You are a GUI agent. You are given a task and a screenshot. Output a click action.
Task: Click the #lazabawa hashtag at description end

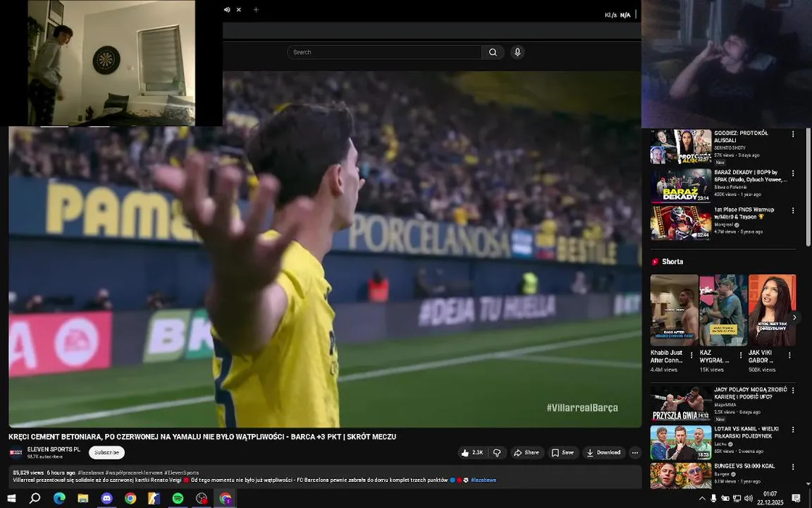pos(483,480)
